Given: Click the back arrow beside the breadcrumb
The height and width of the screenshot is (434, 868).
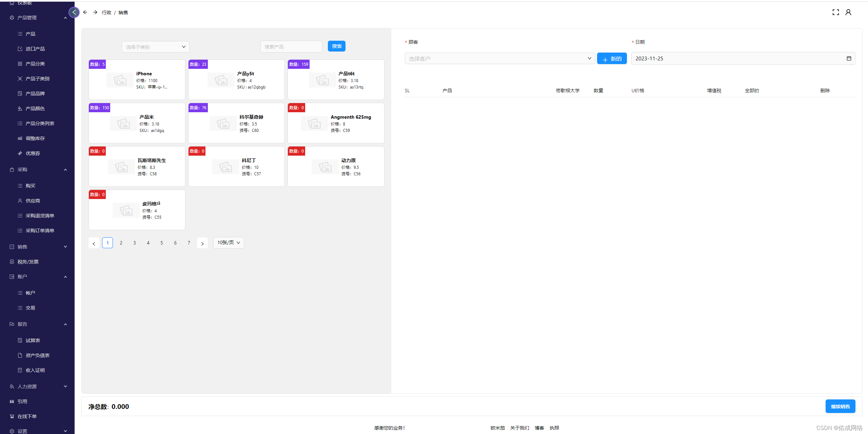Looking at the screenshot, I should [85, 13].
